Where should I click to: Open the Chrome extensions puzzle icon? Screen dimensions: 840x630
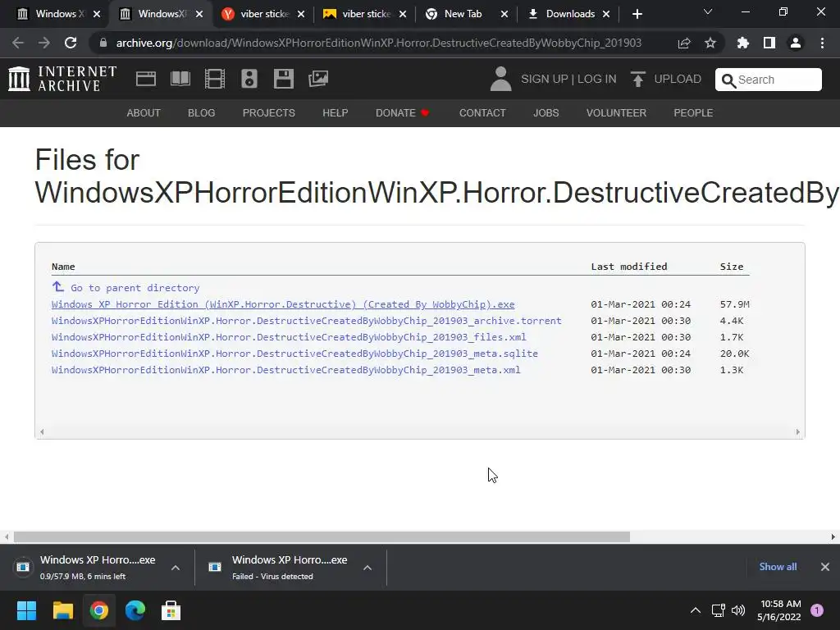743,43
